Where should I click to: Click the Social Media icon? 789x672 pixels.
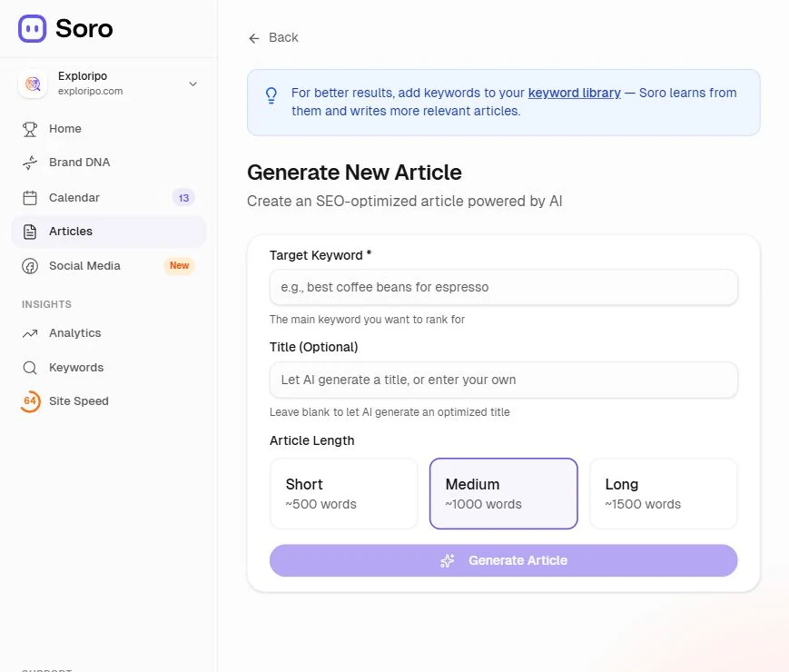tap(30, 266)
